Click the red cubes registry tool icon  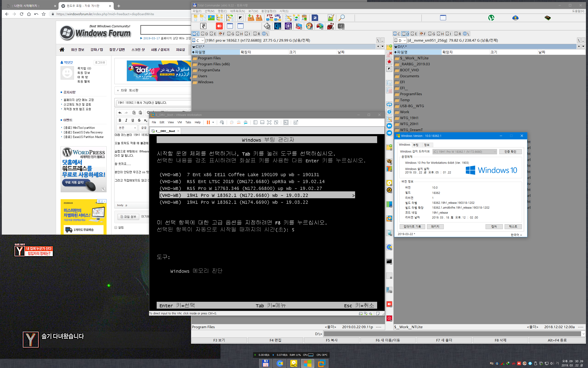[x=331, y=26]
